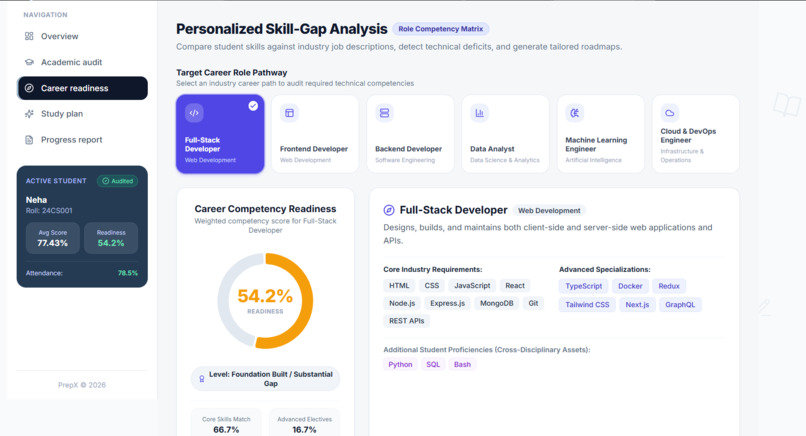This screenshot has height=436, width=806.
Task: Open the Overview page
Action: click(x=82, y=36)
